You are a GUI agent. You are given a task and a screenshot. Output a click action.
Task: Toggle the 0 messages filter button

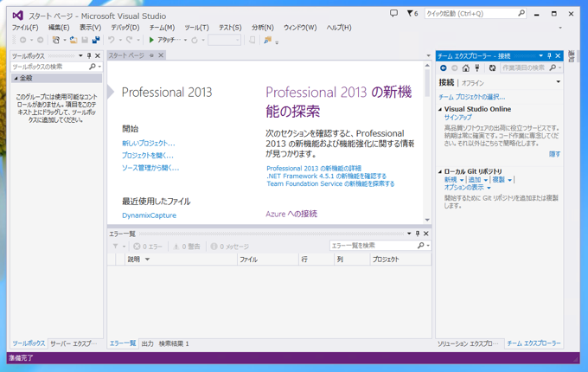pyautogui.click(x=230, y=247)
